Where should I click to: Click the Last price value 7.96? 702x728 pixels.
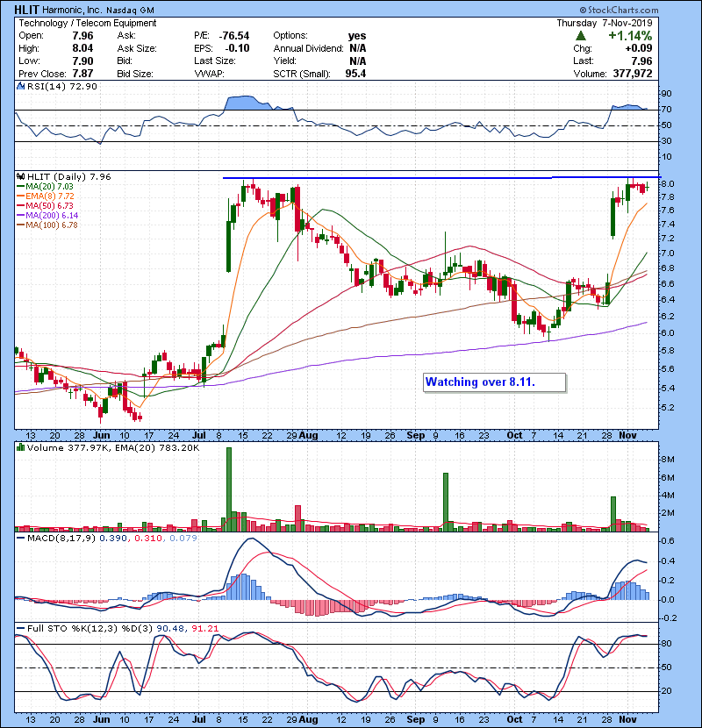pyautogui.click(x=642, y=61)
